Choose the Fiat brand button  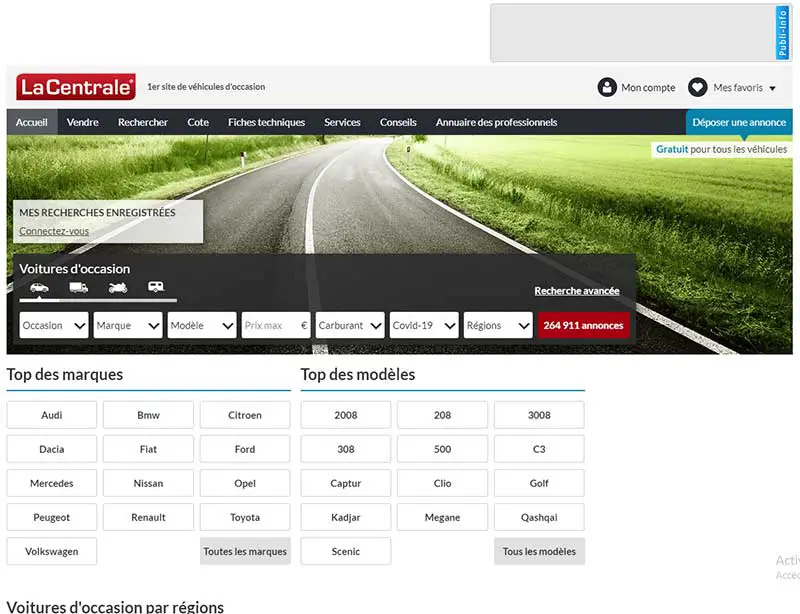coord(148,449)
